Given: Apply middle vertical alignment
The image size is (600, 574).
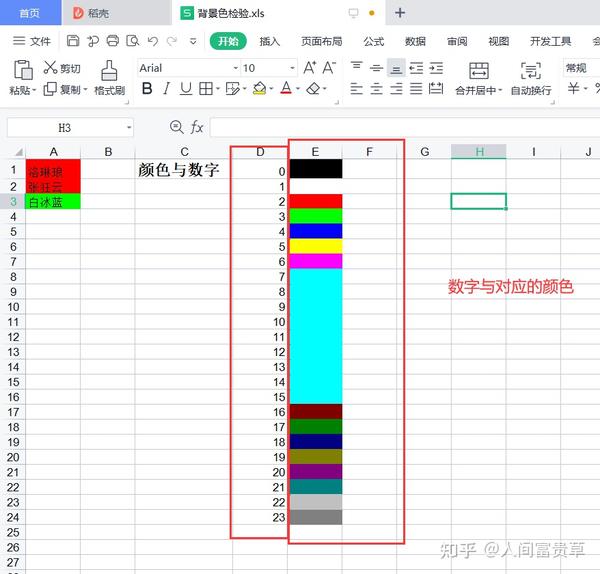Looking at the screenshot, I should [377, 68].
